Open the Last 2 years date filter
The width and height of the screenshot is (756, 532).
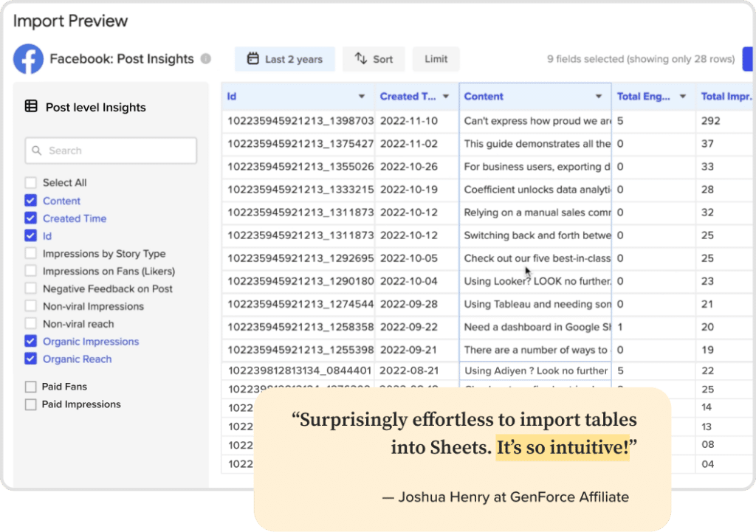pyautogui.click(x=285, y=59)
